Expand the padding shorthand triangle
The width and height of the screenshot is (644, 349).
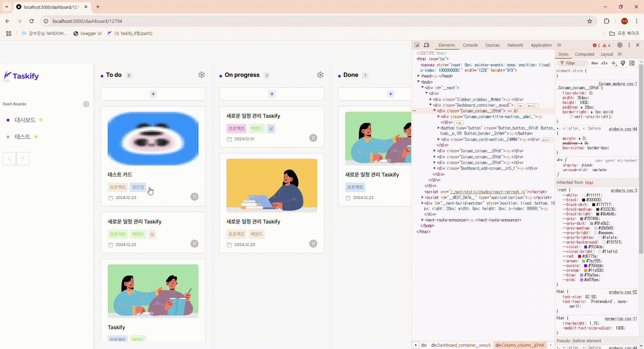click(582, 107)
